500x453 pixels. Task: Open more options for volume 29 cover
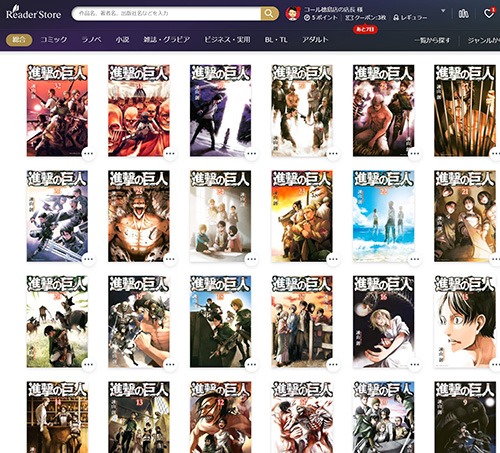click(333, 154)
